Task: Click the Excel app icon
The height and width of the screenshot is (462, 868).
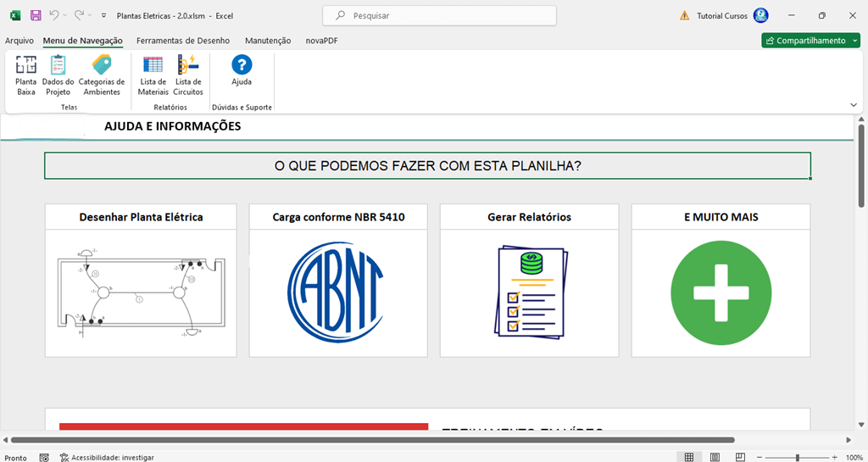Action: click(x=15, y=15)
